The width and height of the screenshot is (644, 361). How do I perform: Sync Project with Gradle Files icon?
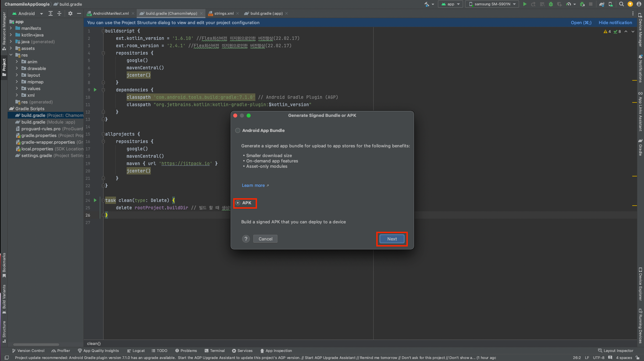602,4
